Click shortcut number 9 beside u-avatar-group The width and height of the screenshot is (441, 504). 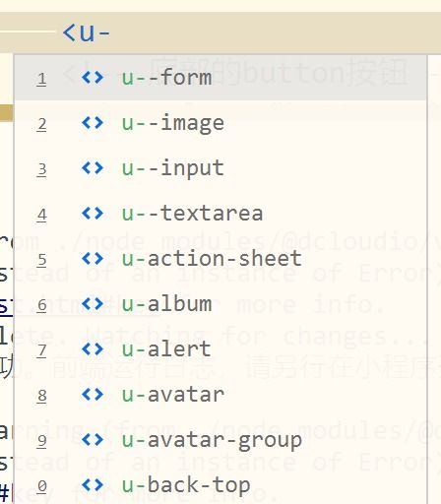click(x=41, y=441)
